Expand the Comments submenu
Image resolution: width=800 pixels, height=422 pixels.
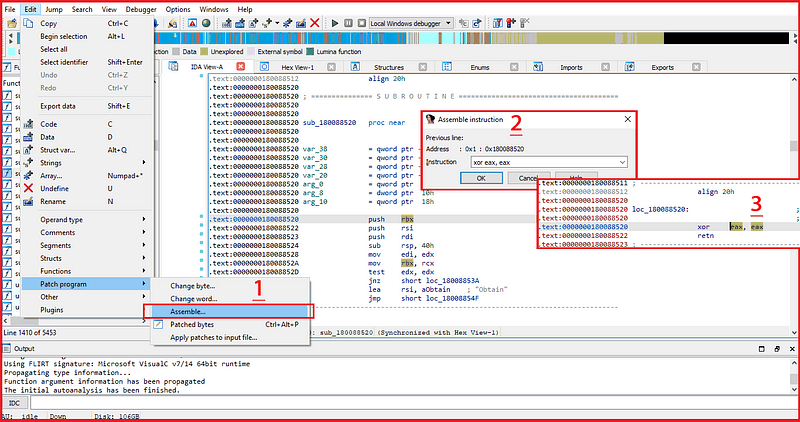pos(87,232)
